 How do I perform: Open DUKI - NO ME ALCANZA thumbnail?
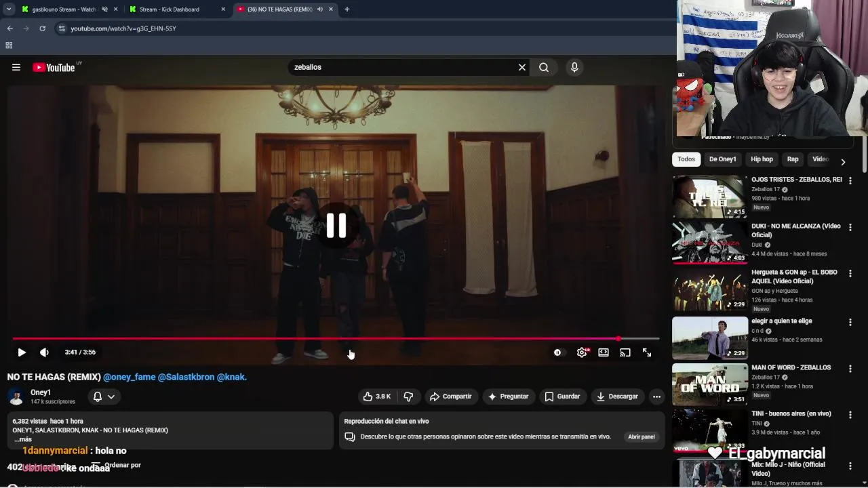coord(709,243)
